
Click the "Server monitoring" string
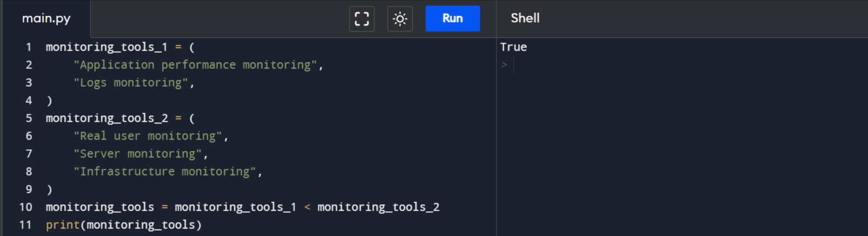point(137,154)
